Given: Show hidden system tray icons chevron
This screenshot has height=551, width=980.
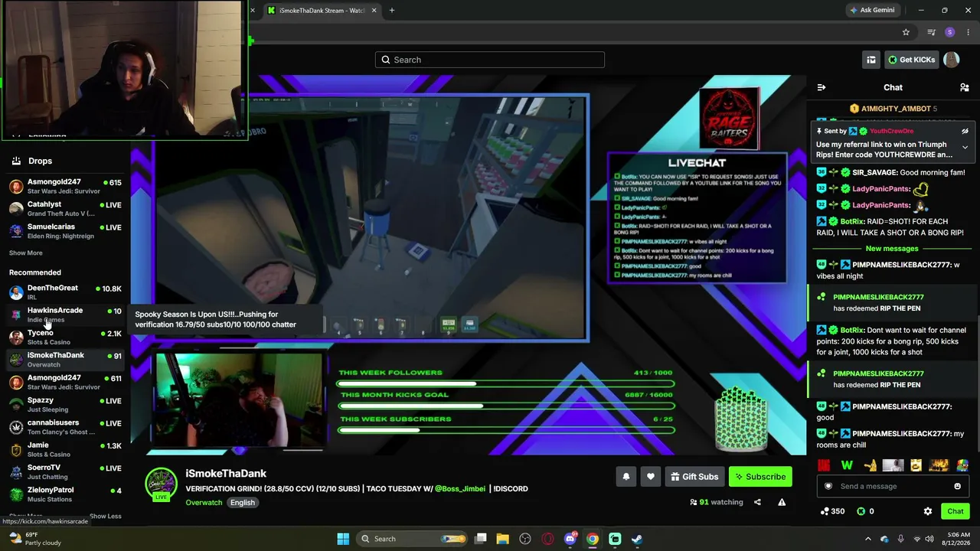Looking at the screenshot, I should click(867, 539).
